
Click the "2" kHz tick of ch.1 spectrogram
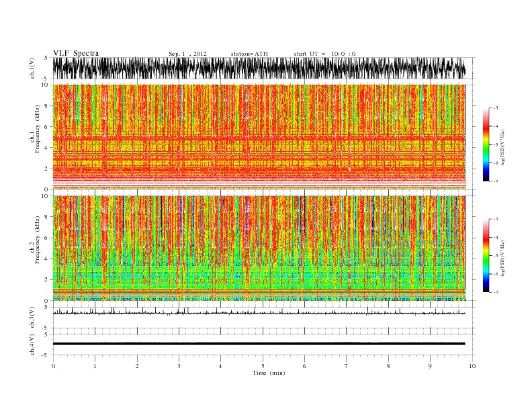coord(46,169)
